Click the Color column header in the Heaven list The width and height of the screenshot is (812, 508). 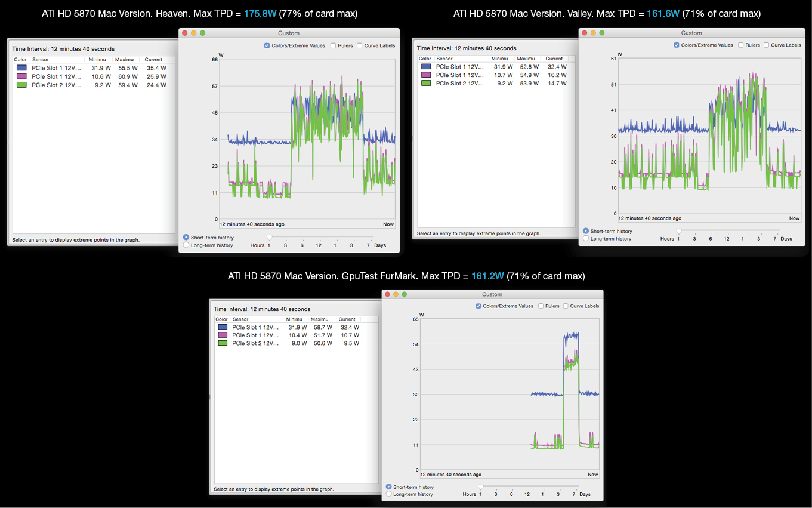[x=21, y=60]
